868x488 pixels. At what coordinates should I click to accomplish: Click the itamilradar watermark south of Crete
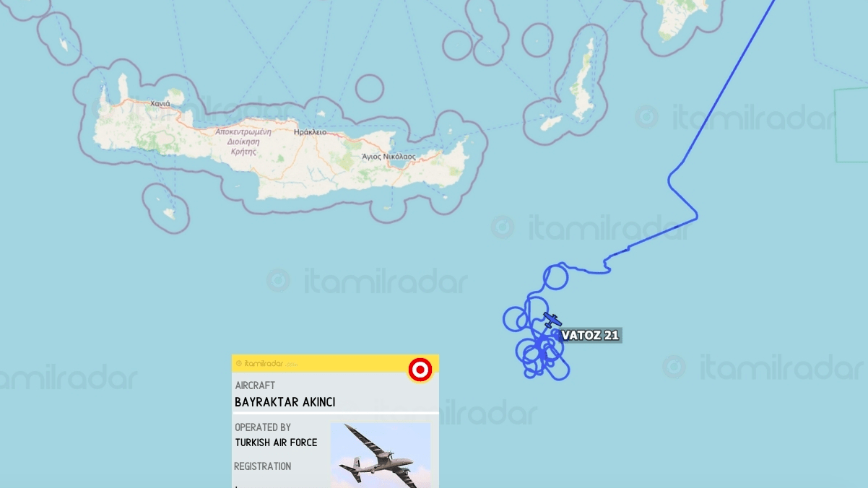pyautogui.click(x=368, y=281)
